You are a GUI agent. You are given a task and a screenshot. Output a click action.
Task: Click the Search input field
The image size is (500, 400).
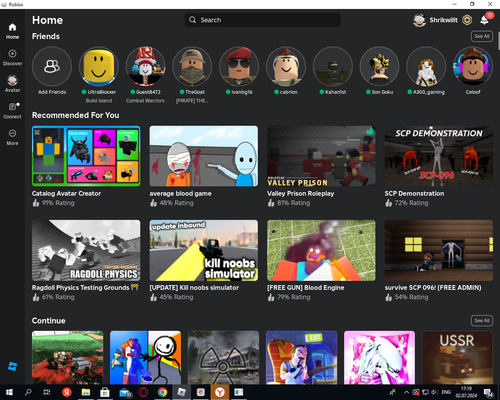(x=262, y=20)
